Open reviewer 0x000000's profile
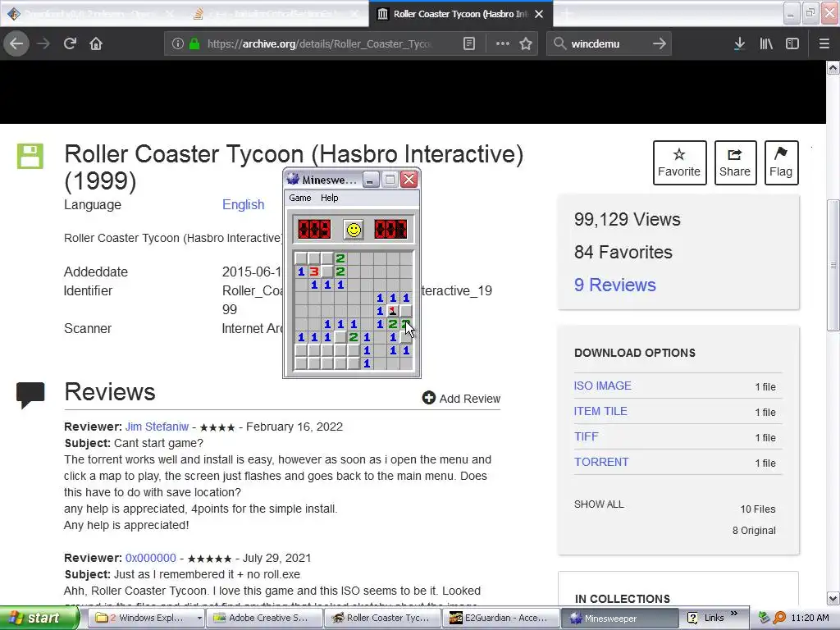The height and width of the screenshot is (630, 840). coord(151,558)
